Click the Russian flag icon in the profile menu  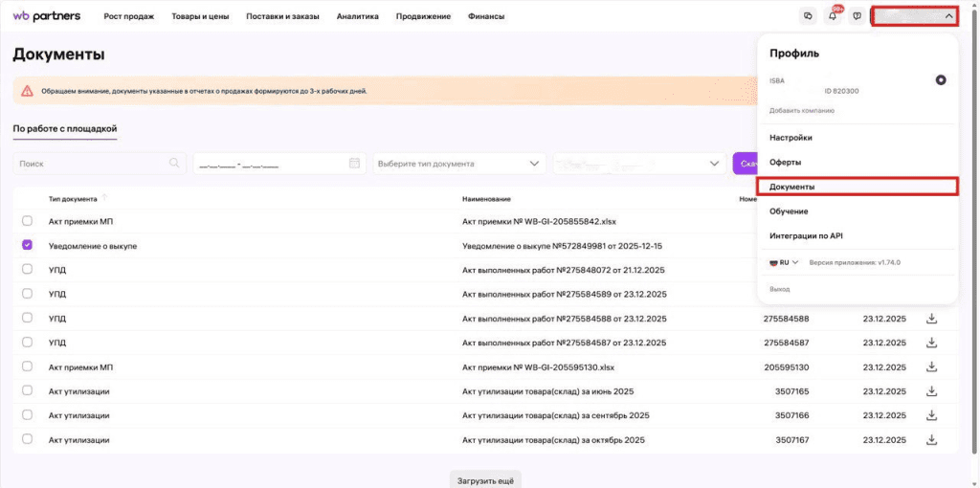(x=773, y=263)
